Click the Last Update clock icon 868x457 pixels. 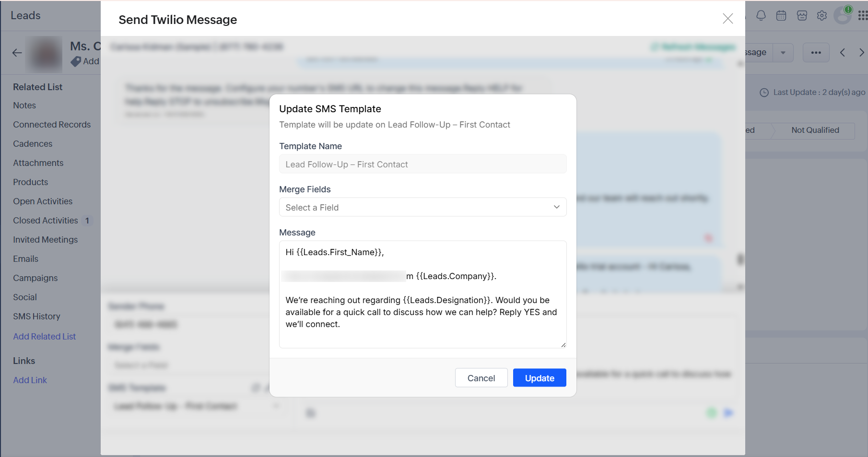pyautogui.click(x=764, y=93)
